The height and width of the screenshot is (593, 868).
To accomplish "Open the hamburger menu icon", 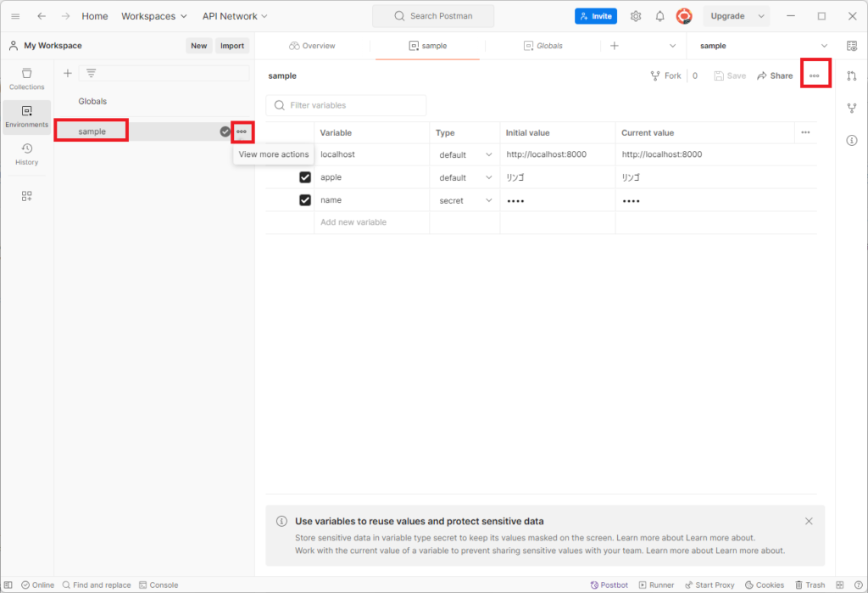I will point(15,16).
